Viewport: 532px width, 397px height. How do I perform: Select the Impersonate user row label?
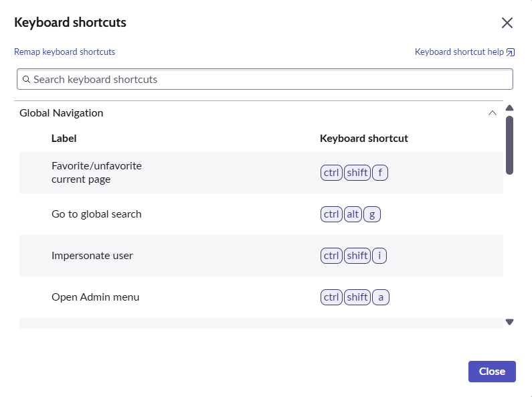(92, 256)
